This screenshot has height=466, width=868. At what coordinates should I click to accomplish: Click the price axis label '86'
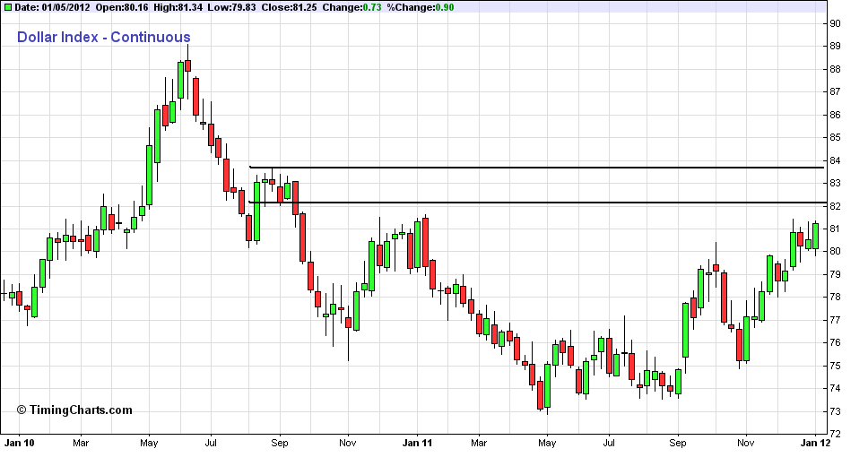[835, 115]
